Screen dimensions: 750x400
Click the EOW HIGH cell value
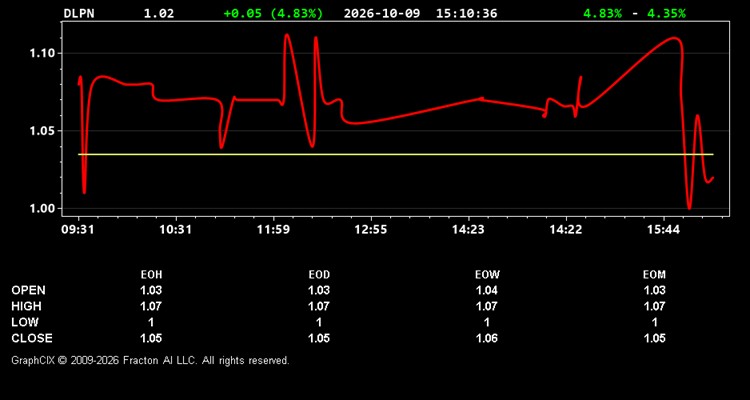(487, 306)
